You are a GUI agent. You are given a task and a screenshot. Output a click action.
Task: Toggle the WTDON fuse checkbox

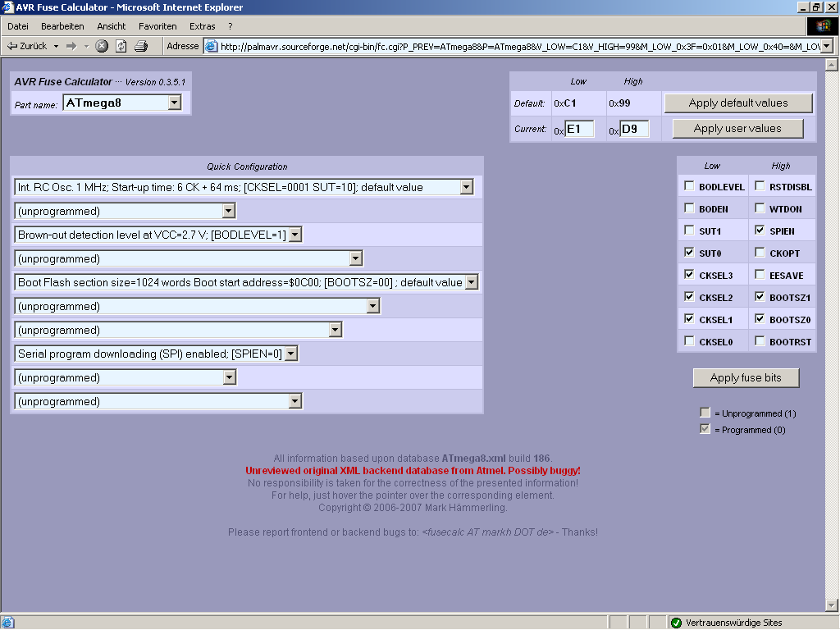pos(760,208)
